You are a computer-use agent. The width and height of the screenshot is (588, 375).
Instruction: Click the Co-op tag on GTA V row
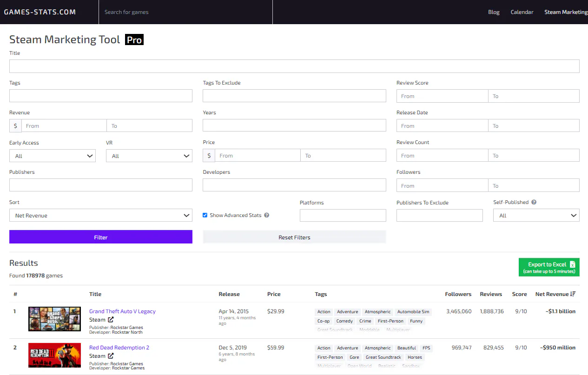(324, 321)
